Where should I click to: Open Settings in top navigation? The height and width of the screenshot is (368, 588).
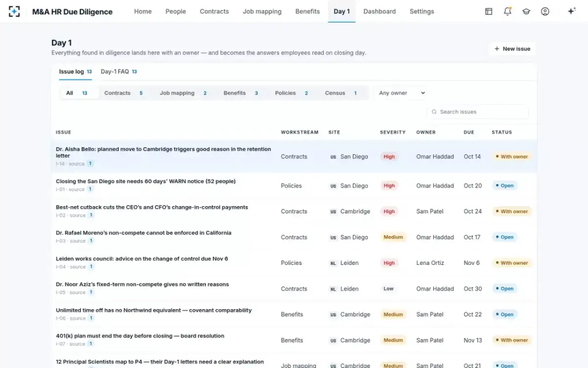coord(422,11)
